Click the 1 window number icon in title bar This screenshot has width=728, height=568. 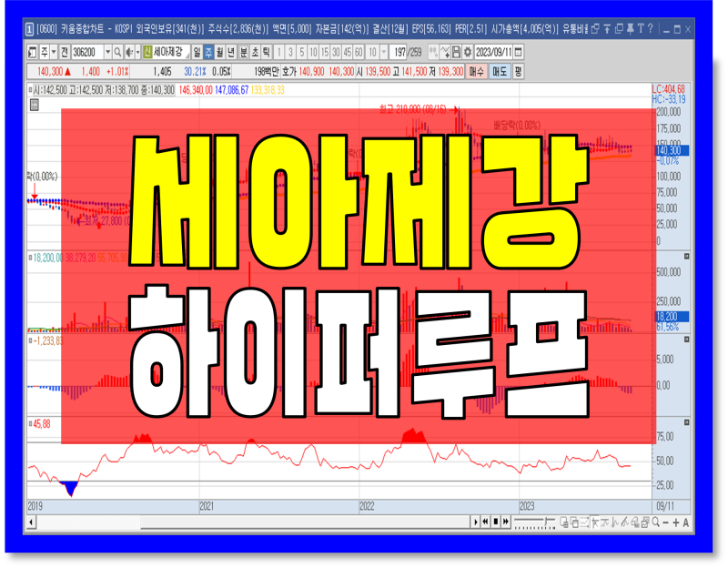29,29
